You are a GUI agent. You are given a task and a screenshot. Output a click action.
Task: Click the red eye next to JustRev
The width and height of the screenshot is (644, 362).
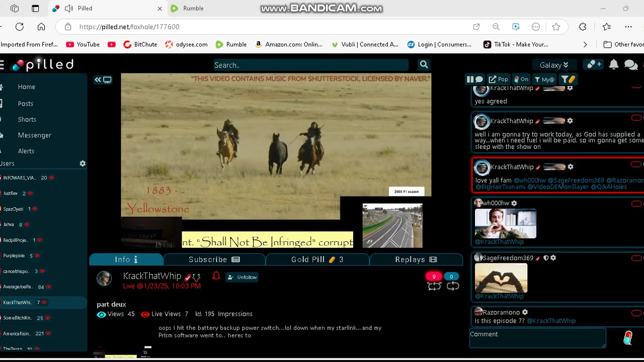(x=30, y=193)
